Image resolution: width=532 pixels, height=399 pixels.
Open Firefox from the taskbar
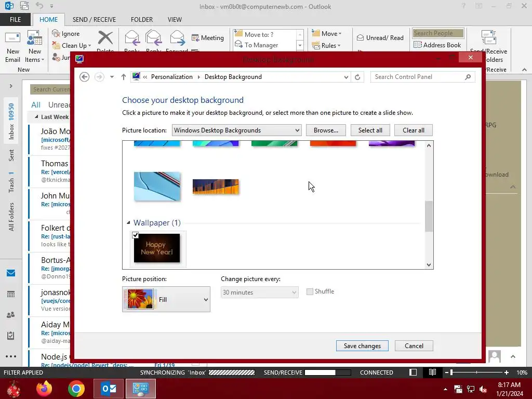click(44, 389)
